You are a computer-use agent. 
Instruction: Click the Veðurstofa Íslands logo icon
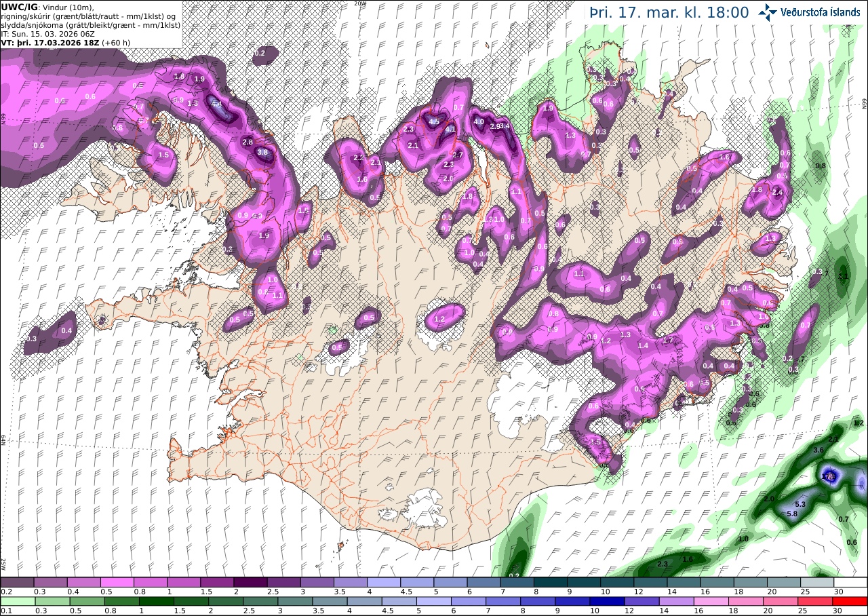pyautogui.click(x=768, y=12)
